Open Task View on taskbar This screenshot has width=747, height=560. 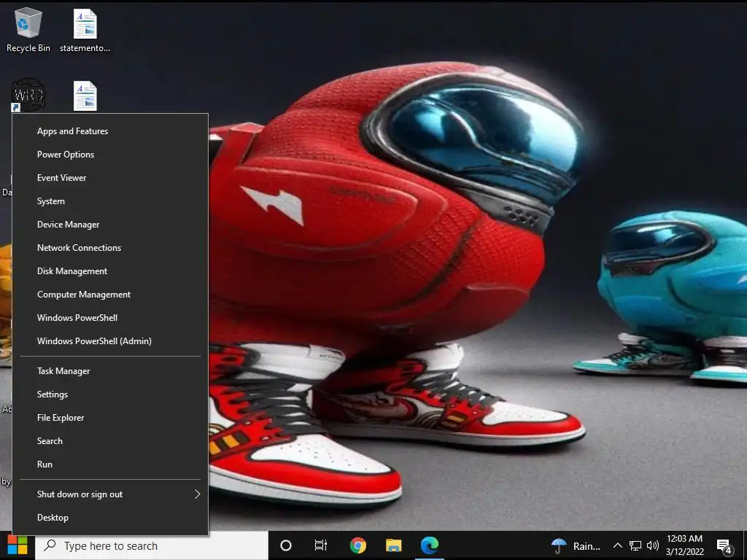pos(321,545)
